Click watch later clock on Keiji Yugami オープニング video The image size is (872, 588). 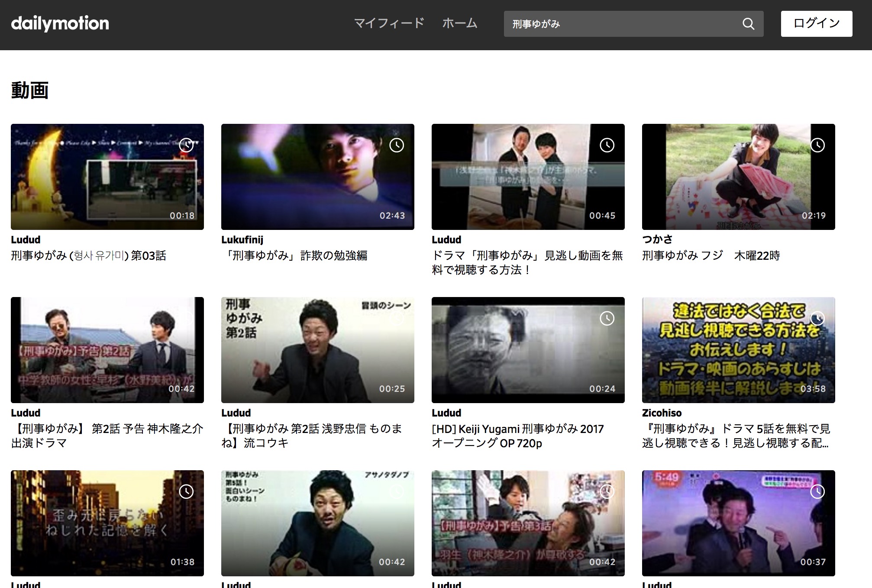(x=607, y=318)
